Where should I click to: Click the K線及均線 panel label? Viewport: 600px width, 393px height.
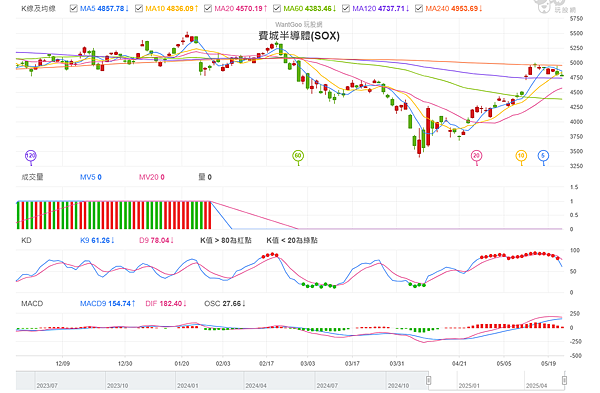tap(38, 8)
